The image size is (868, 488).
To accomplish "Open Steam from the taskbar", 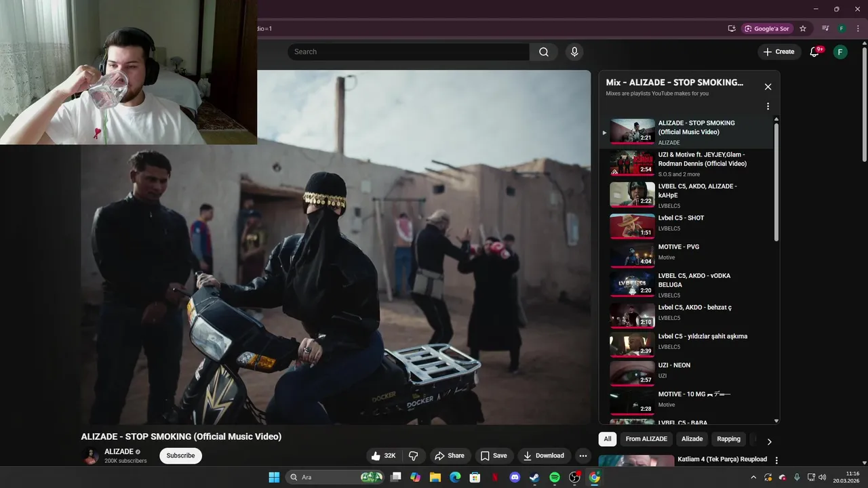I will (534, 477).
